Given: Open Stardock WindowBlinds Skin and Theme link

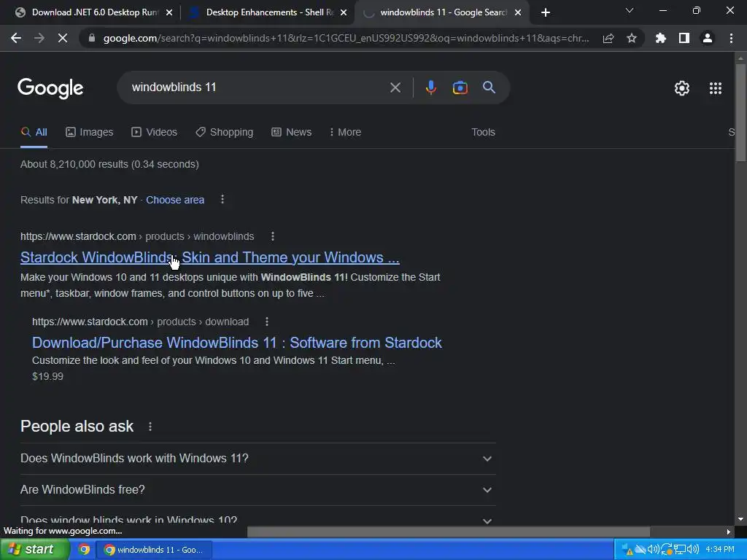Looking at the screenshot, I should click(x=209, y=257).
